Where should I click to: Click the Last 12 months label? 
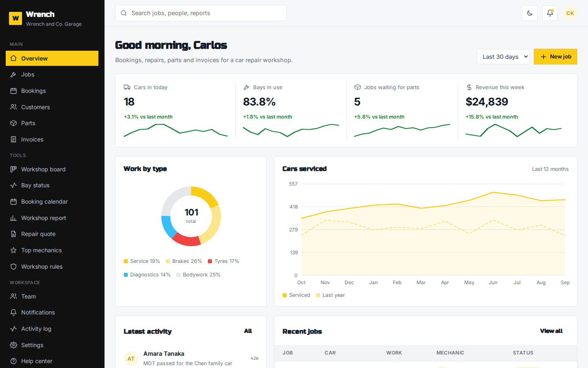click(550, 169)
